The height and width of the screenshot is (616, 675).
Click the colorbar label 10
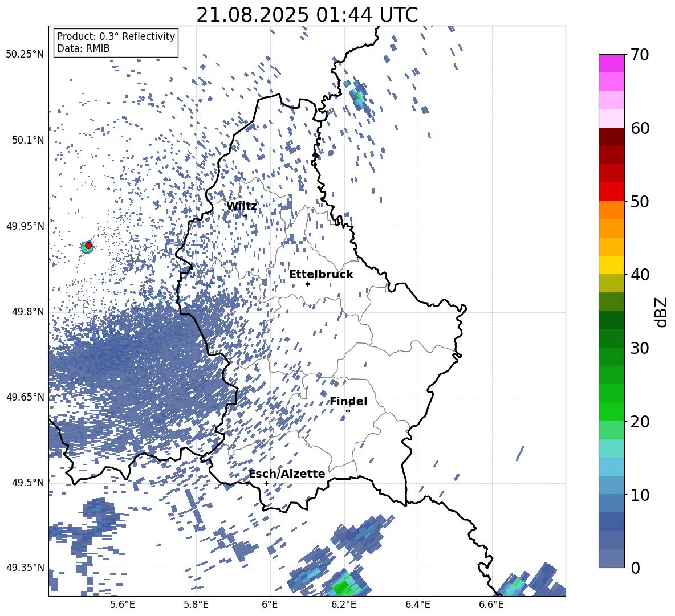coord(639,495)
